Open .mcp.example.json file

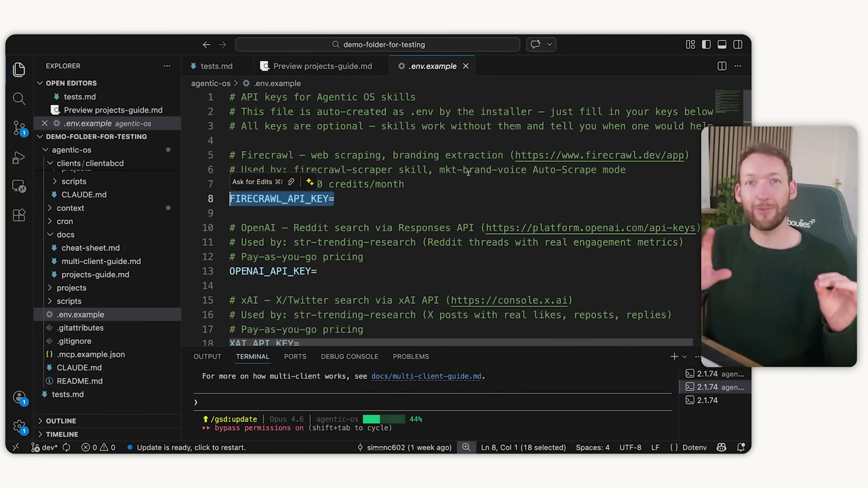(x=91, y=354)
